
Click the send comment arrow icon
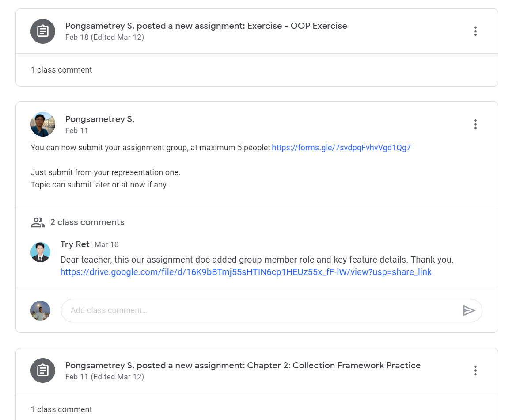pyautogui.click(x=469, y=310)
